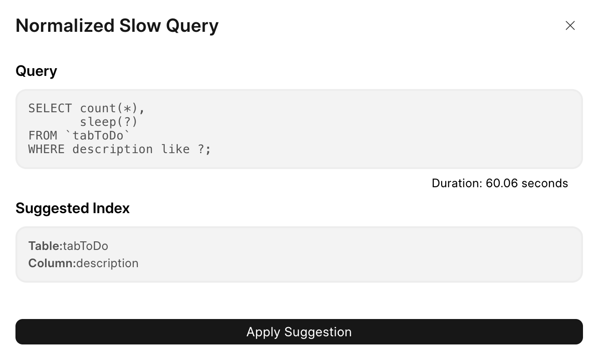Click the WHERE keyword in the query
The height and width of the screenshot is (364, 598).
click(46, 150)
